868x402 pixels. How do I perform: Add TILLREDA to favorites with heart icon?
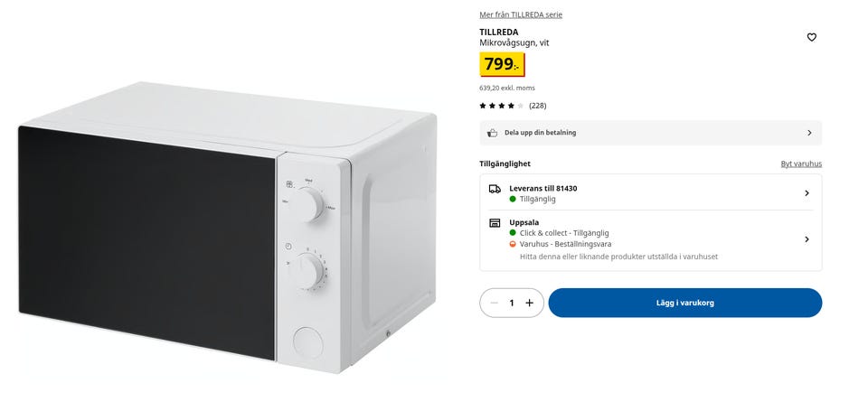pos(811,38)
